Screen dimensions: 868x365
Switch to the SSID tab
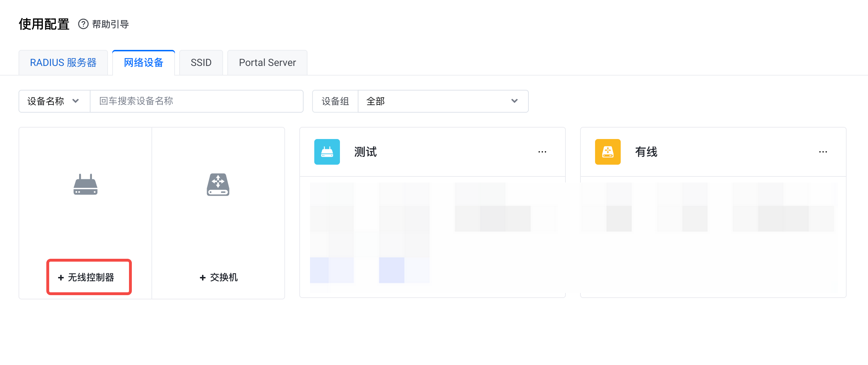201,63
